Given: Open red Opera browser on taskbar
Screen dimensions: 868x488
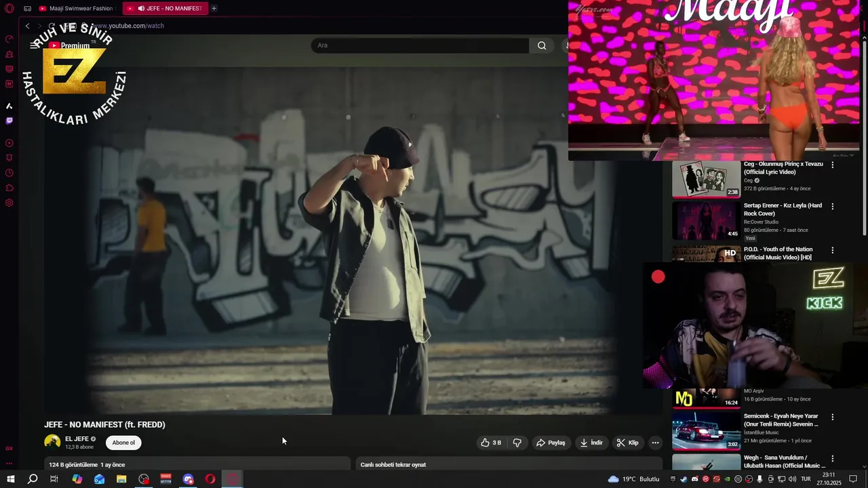Looking at the screenshot, I should (x=210, y=479).
